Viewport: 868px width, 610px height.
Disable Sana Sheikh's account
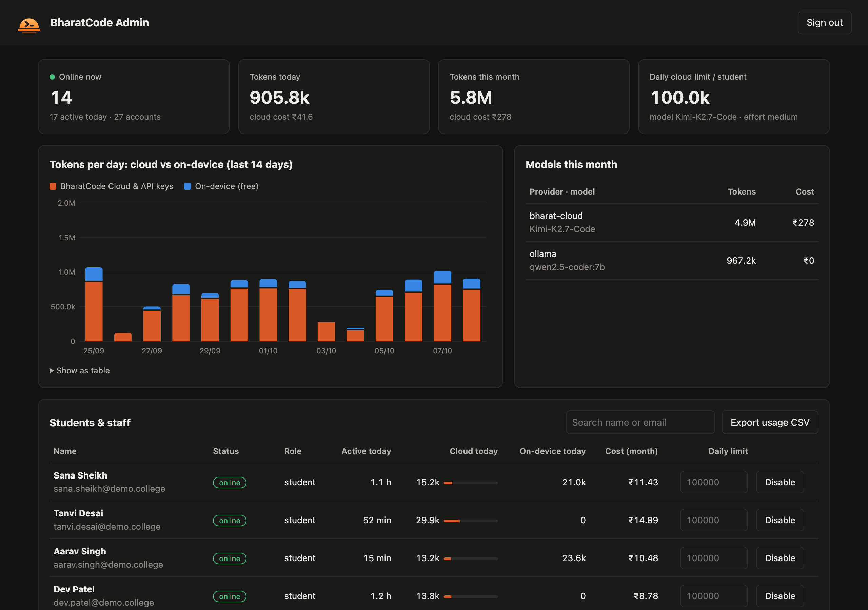(x=780, y=482)
